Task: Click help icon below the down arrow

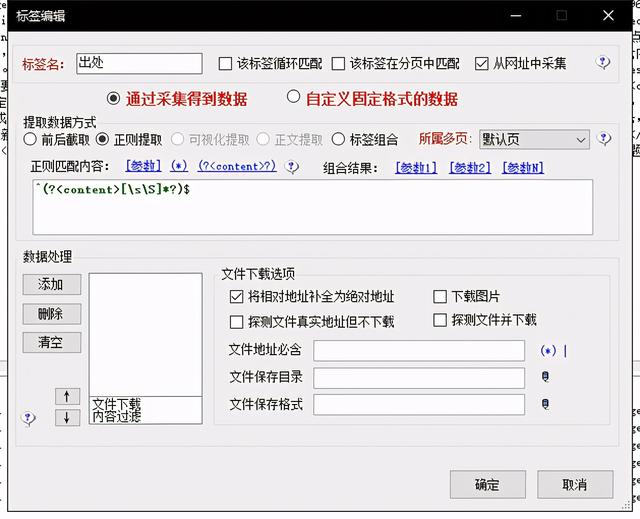Action: point(29,419)
